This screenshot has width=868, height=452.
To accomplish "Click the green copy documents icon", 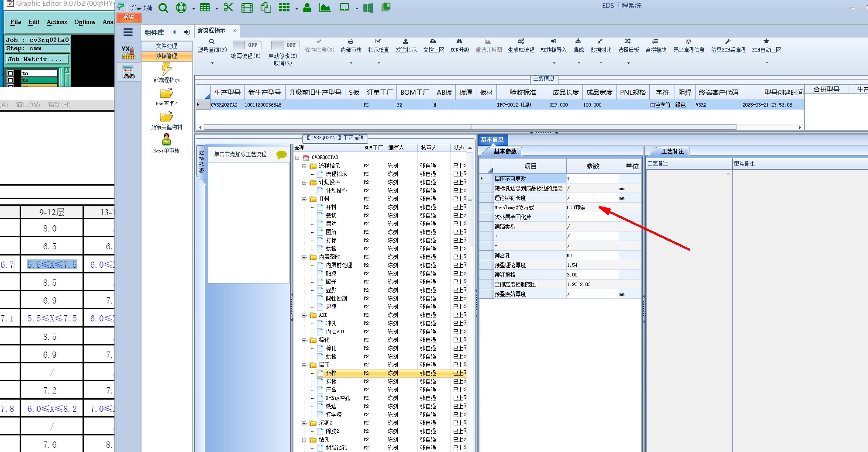I will coord(266,7).
